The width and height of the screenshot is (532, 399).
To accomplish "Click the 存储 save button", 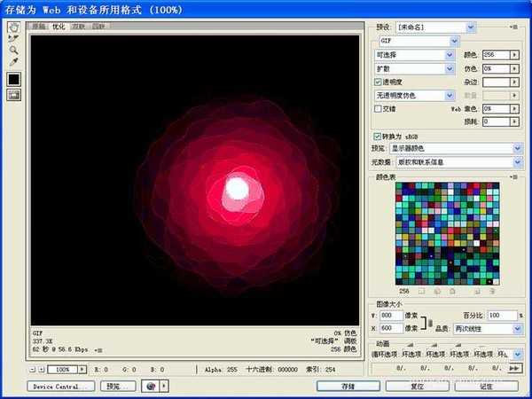I will [x=348, y=387].
